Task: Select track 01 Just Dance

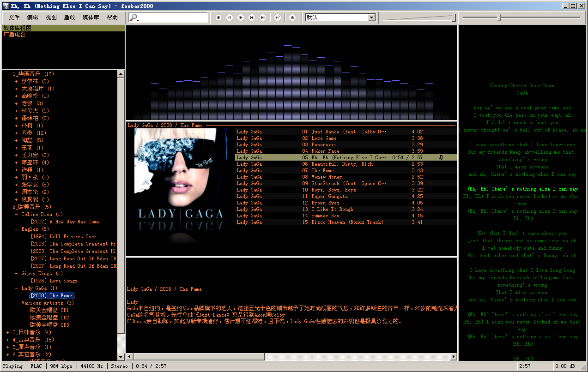Action: point(346,132)
